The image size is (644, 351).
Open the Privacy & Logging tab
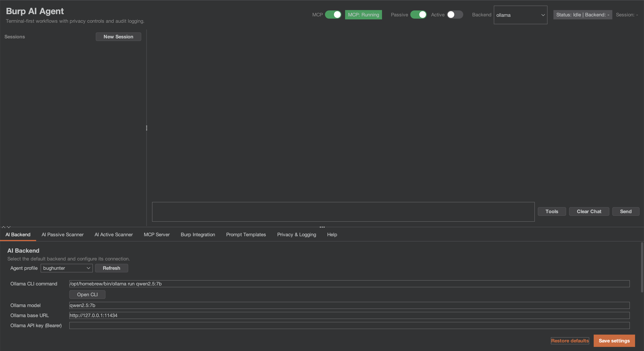(x=296, y=235)
